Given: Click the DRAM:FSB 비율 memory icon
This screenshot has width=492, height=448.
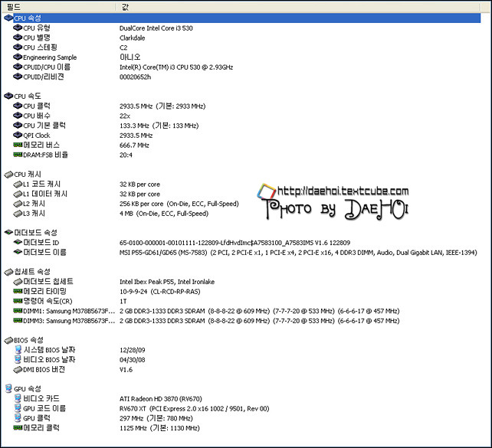Looking at the screenshot, I should coord(18,155).
